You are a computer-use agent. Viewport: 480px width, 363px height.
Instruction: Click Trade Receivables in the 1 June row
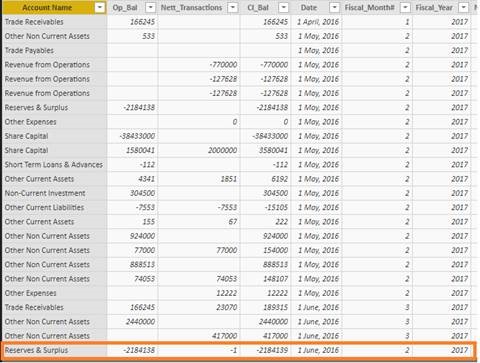tap(55, 307)
